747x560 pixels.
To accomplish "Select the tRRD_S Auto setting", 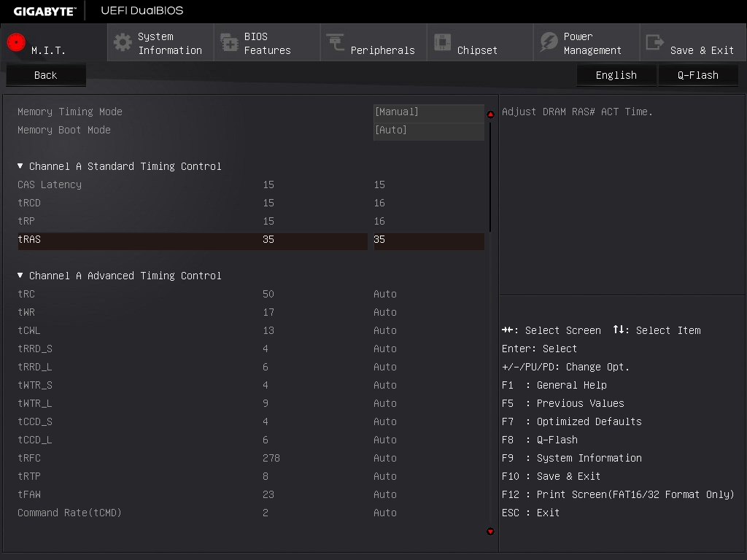I will click(385, 349).
